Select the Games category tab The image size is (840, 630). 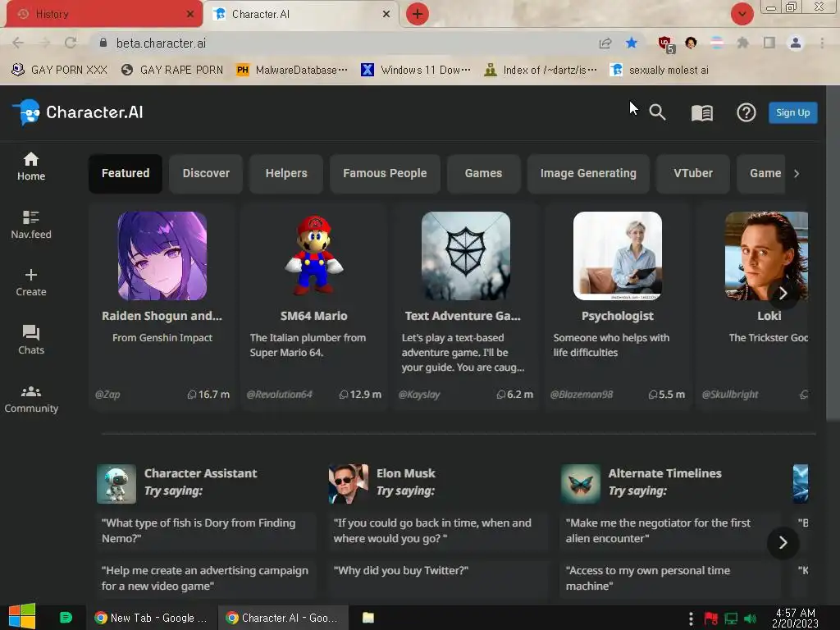tap(483, 174)
